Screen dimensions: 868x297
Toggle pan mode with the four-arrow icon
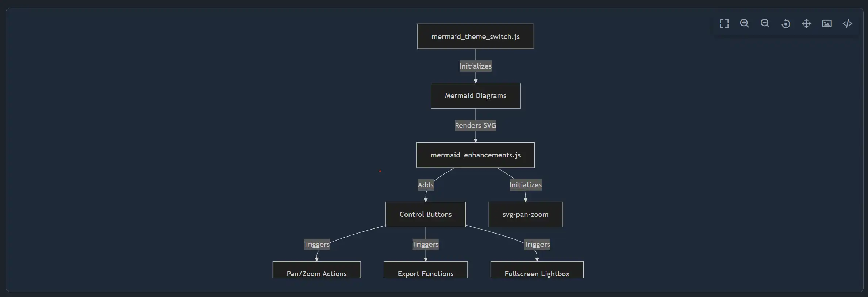click(806, 24)
